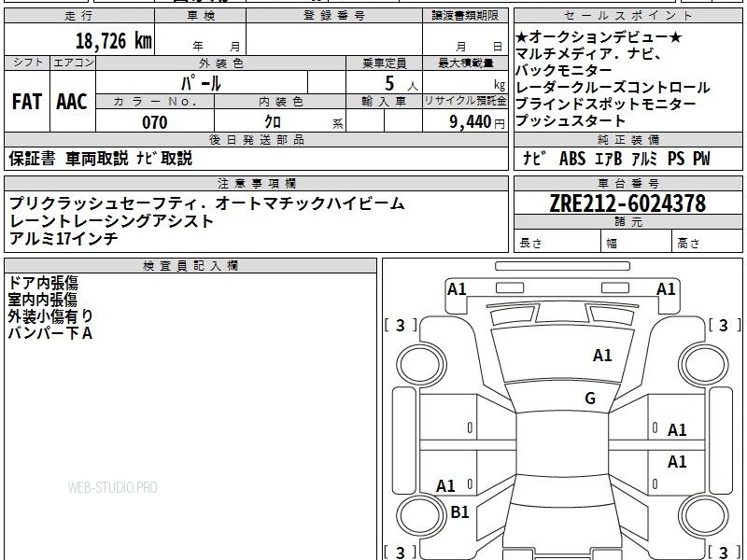
Task: Select the B1 damage mark on the diagram
Action: (x=459, y=511)
